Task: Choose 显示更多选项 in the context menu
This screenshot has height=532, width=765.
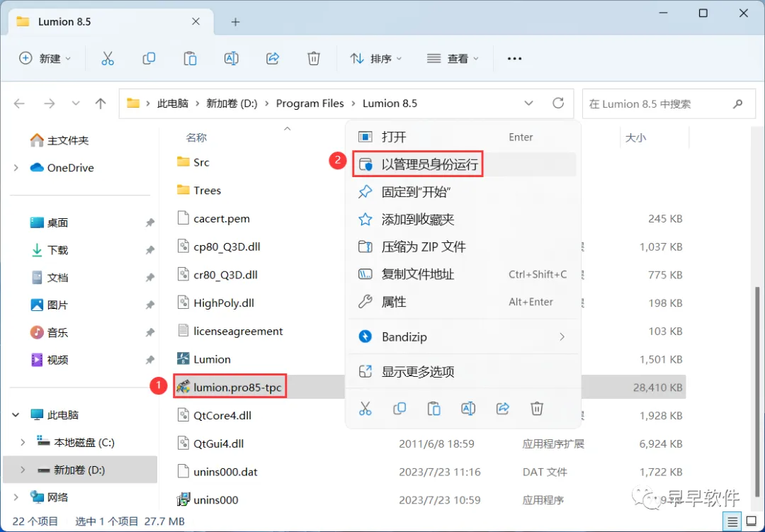Action: click(x=463, y=372)
